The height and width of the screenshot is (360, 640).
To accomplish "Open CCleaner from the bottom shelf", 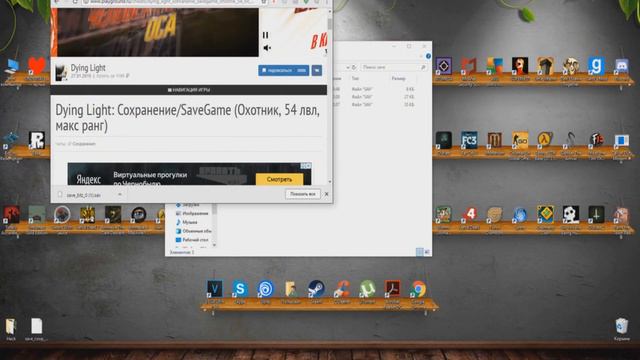I will [342, 289].
